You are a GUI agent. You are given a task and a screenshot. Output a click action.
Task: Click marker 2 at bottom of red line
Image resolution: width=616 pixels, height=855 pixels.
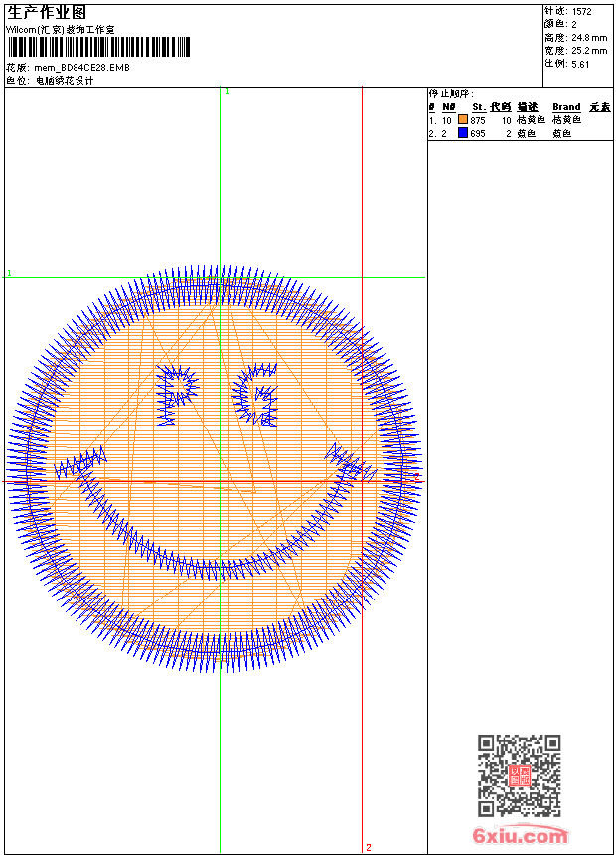click(368, 847)
